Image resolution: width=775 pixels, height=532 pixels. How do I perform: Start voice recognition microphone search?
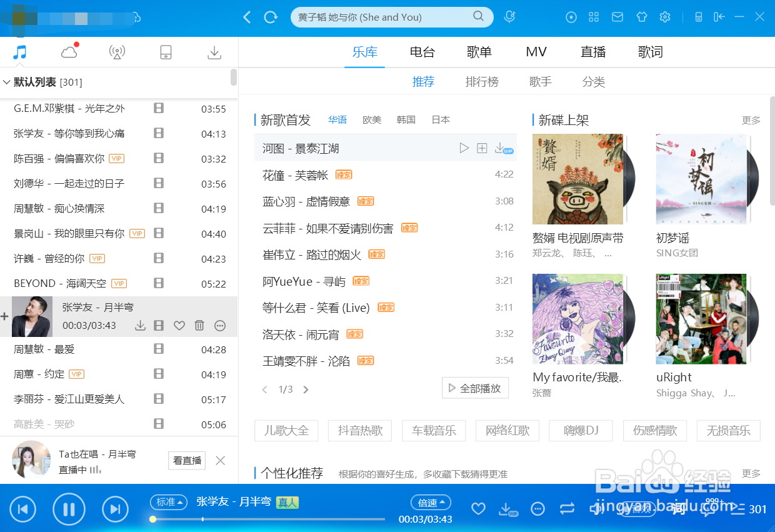pos(510,17)
